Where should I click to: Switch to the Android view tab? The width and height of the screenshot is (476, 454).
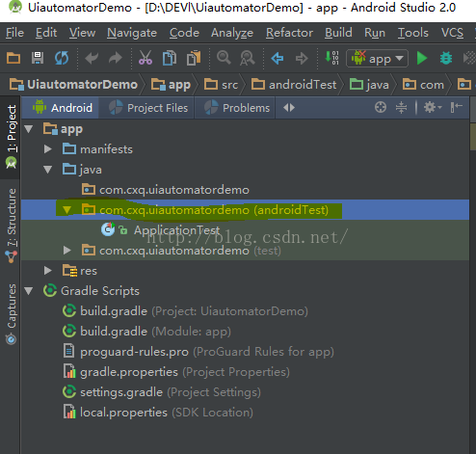(x=62, y=108)
